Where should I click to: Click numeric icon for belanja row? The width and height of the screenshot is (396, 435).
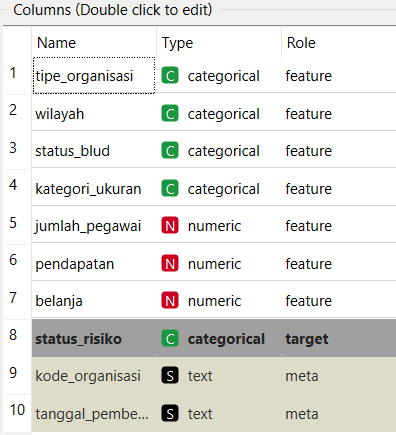[x=170, y=300]
